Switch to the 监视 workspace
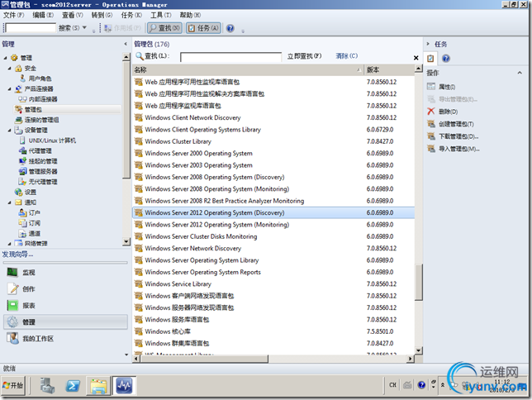 point(65,273)
